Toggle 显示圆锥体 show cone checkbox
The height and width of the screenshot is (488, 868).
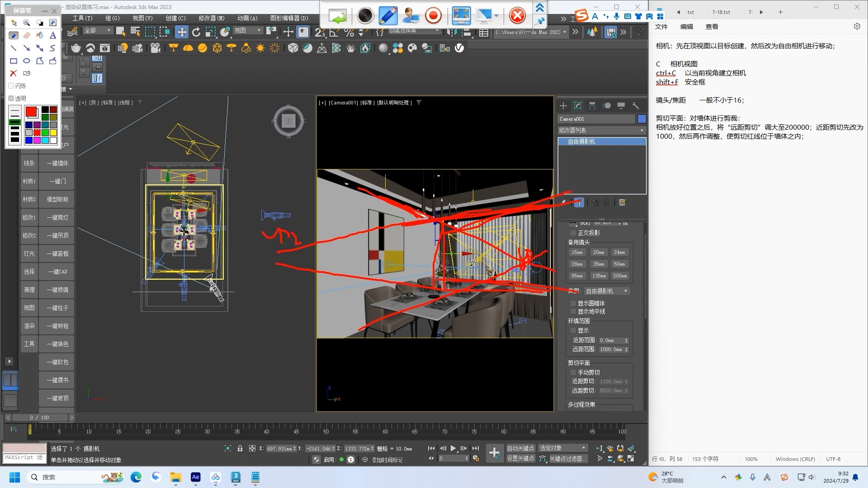pos(574,303)
